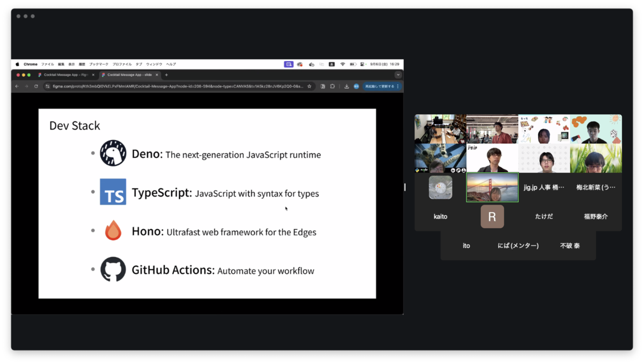The width and height of the screenshot is (644, 364).
Task: Open the Chrome extensions puzzle icon
Action: [x=333, y=86]
